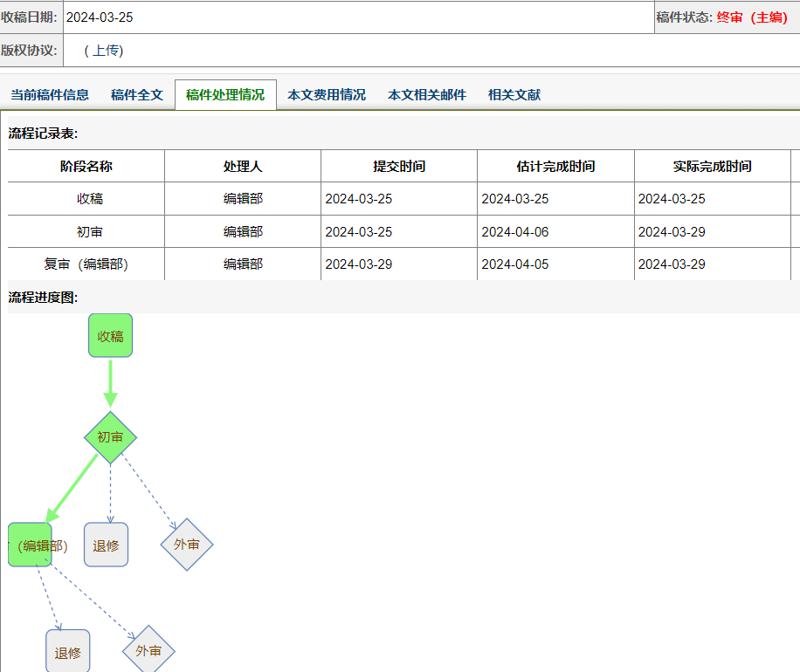Click the bottom 退修 flowchart node
This screenshot has width=800, height=672.
pyautogui.click(x=68, y=651)
